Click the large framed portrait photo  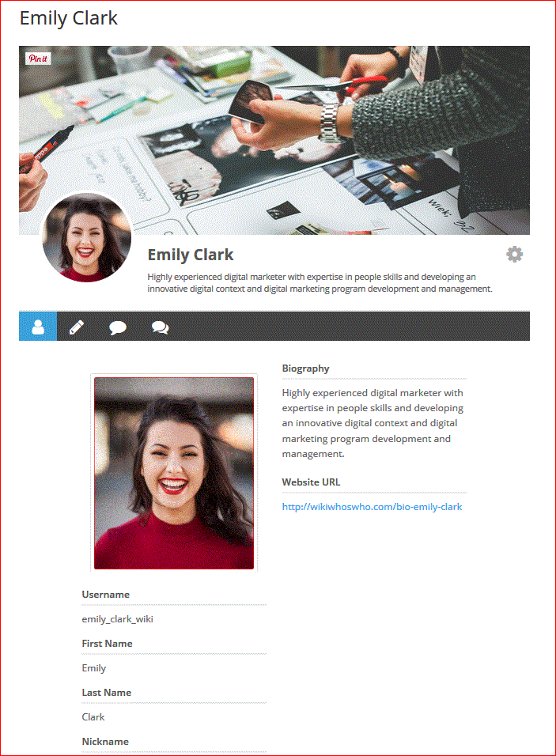[x=173, y=473]
